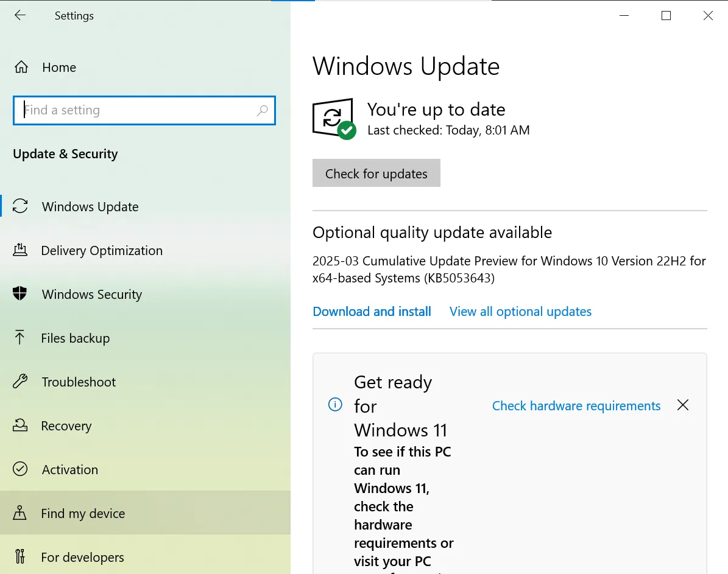
Task: Click the info icon in Windows 11 banner
Action: click(x=335, y=405)
